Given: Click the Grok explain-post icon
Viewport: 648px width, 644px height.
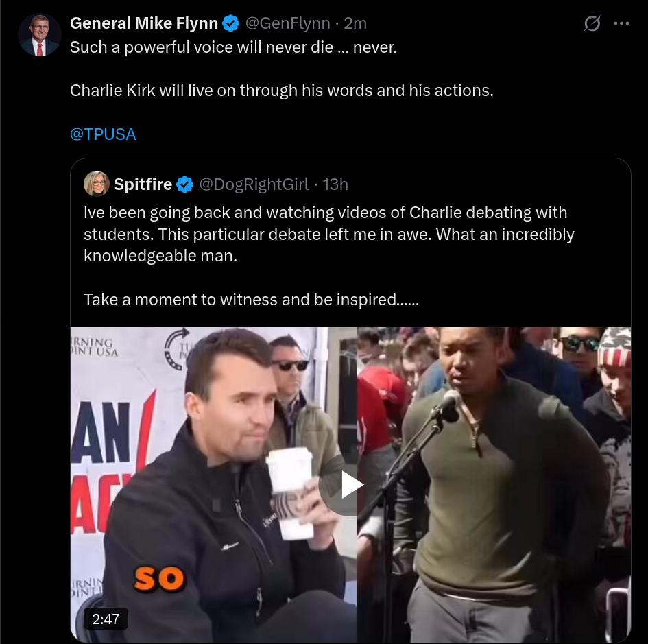Looking at the screenshot, I should (592, 23).
